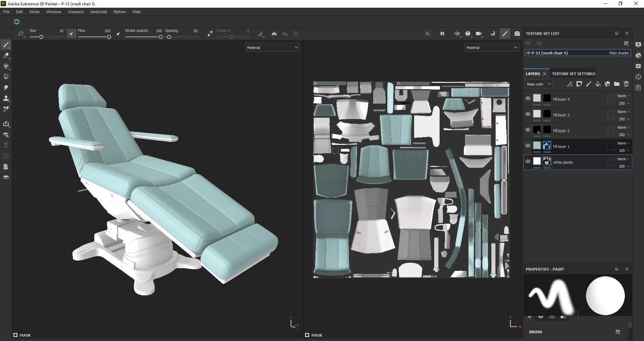The height and width of the screenshot is (341, 644).
Task: Click the Spacing slider
Action: pos(182,37)
